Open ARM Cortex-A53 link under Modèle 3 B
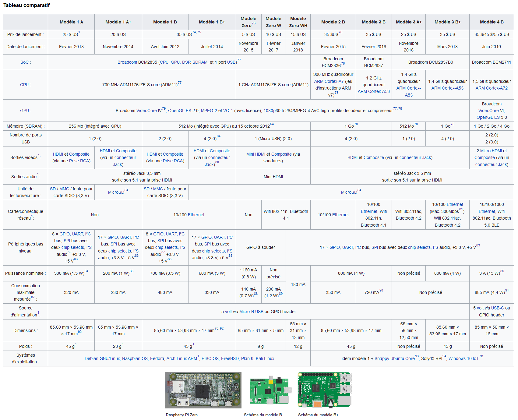Image resolution: width=518 pixels, height=420 pixels. (x=374, y=91)
